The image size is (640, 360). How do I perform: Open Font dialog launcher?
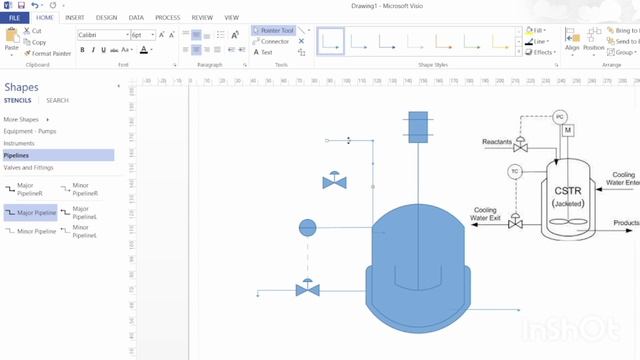point(175,65)
